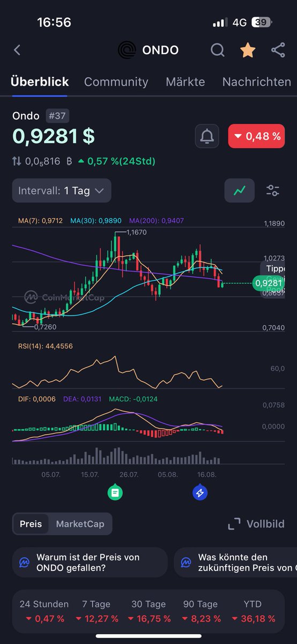
Task: Select the Preis chart toggle
Action: pyautogui.click(x=31, y=524)
